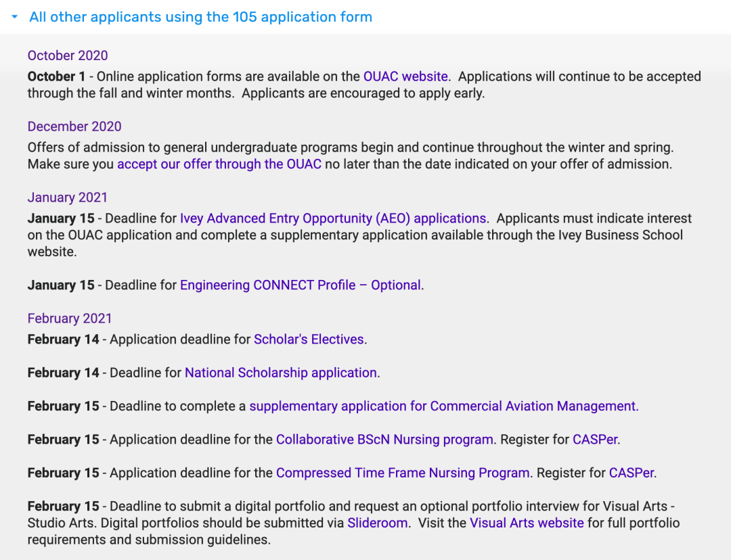The image size is (731, 560).
Task: Open Engineering CONNECT Profile – Optional link
Action: (x=301, y=285)
